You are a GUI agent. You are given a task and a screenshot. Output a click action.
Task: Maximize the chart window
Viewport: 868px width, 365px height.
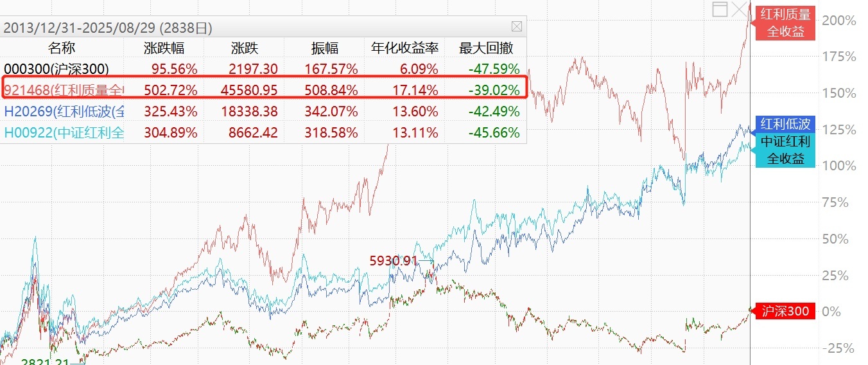tap(721, 10)
